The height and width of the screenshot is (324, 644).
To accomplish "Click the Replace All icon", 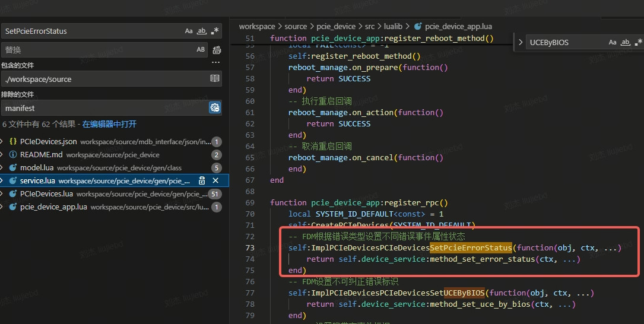I will pyautogui.click(x=217, y=50).
